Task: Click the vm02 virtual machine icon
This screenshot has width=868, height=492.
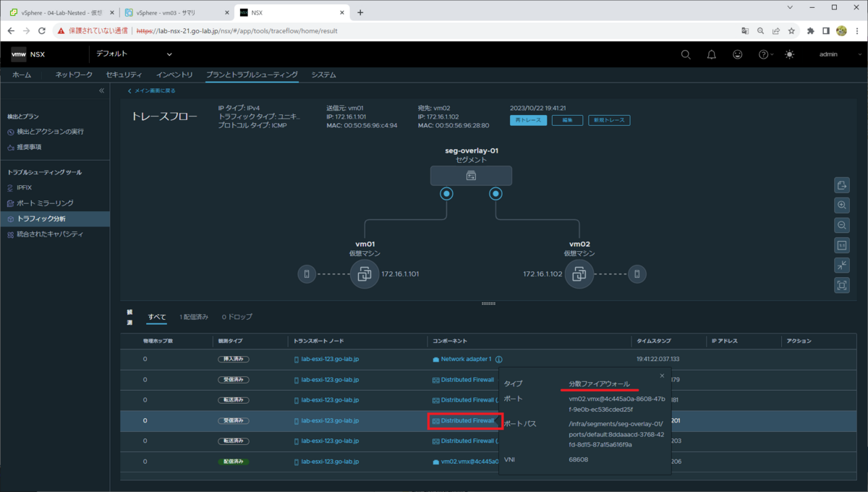Action: [579, 274]
